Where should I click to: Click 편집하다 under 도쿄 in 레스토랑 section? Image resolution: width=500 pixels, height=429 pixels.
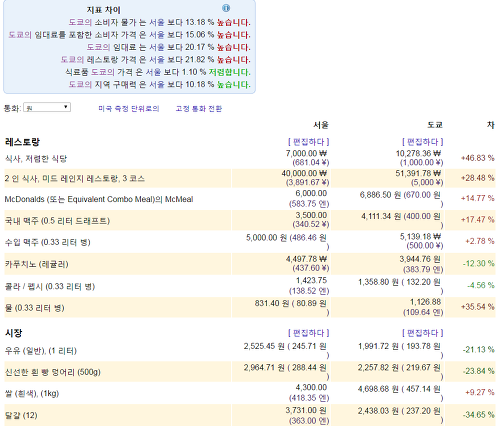click(x=423, y=142)
